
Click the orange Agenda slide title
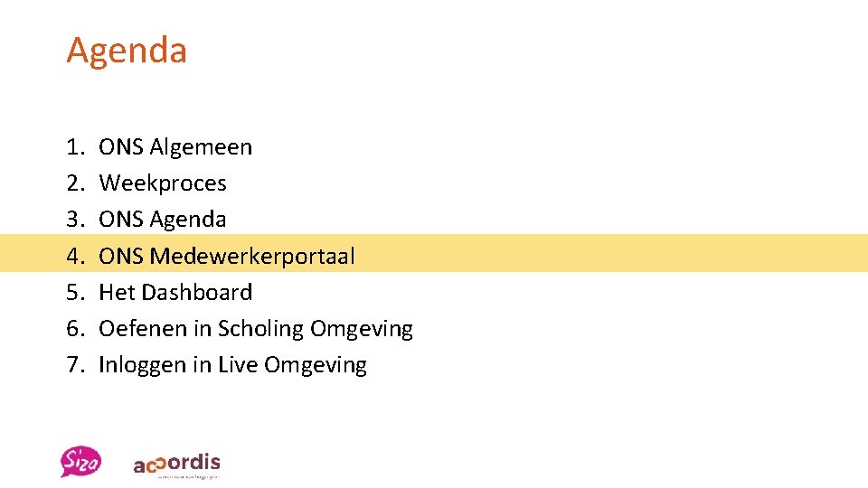click(127, 50)
